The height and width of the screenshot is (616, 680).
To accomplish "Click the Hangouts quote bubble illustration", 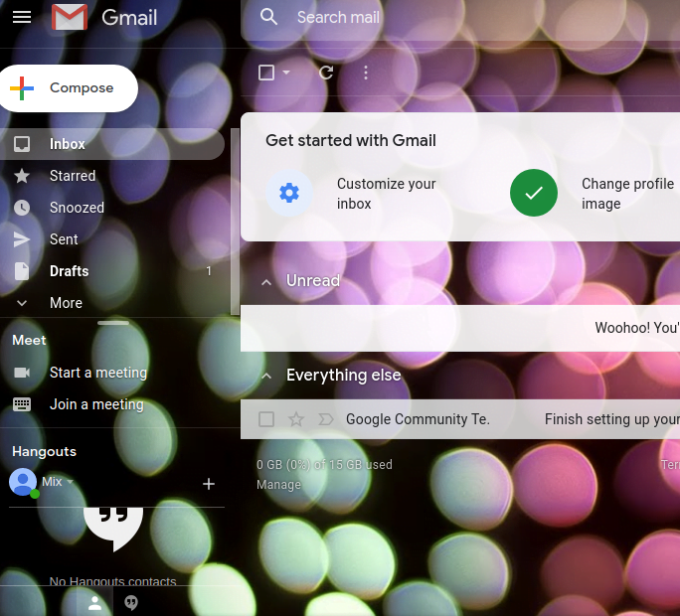I will [x=113, y=530].
